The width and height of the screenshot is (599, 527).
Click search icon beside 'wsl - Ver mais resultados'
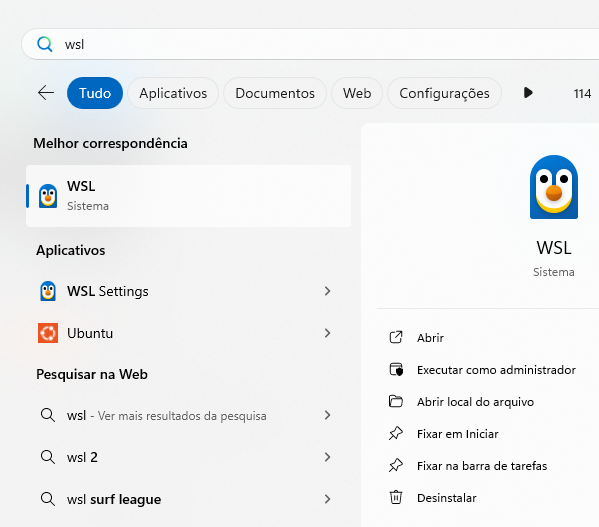coord(48,415)
